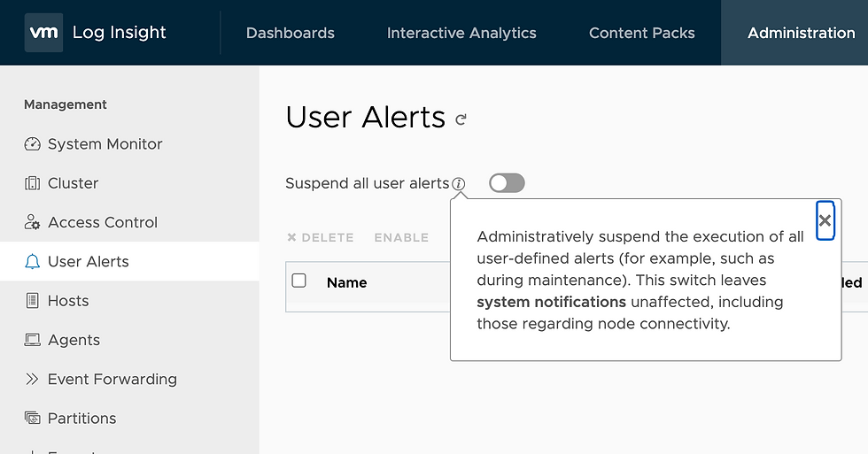Select User Alerts in sidebar
This screenshot has width=868, height=454.
click(x=129, y=262)
